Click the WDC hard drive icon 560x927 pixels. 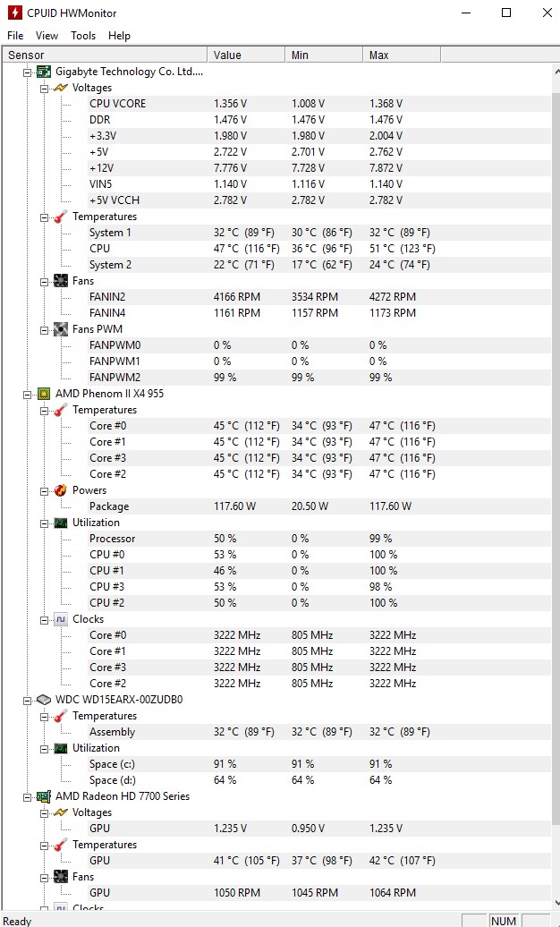pyautogui.click(x=44, y=700)
